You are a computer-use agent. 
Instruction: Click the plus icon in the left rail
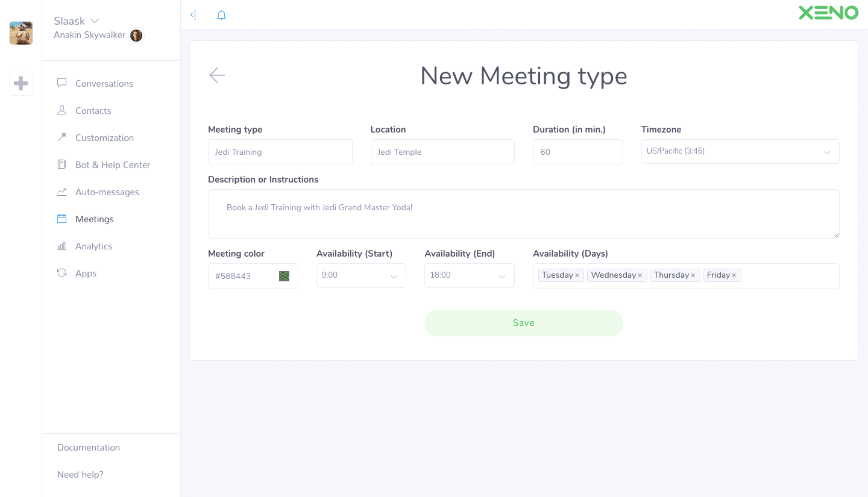(21, 83)
